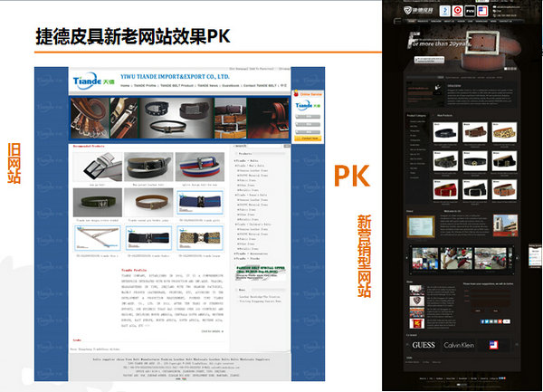Click the GUESS brand logo
Image resolution: width=543 pixels, height=392 pixels.
[424, 345]
